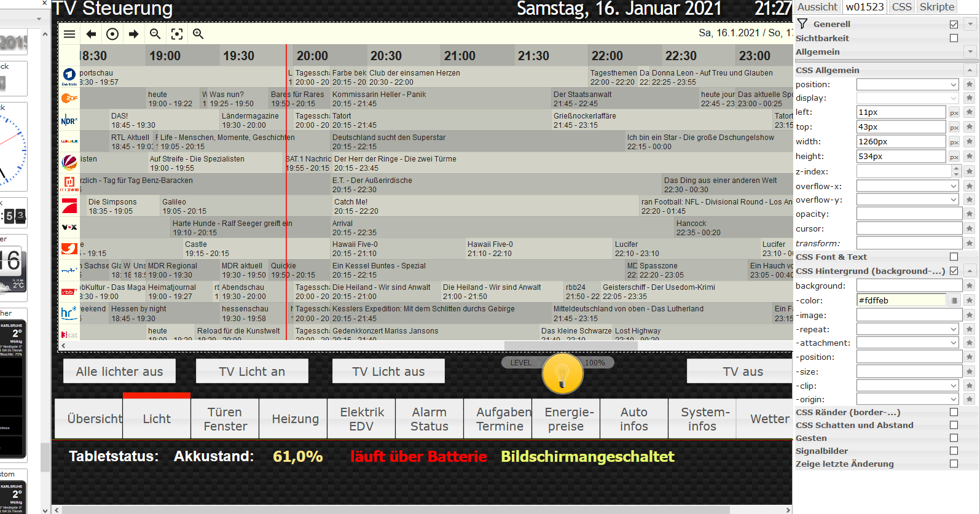The height and width of the screenshot is (514, 980).
Task: Collapse the CSS Allgemein section
Action: coord(970,70)
